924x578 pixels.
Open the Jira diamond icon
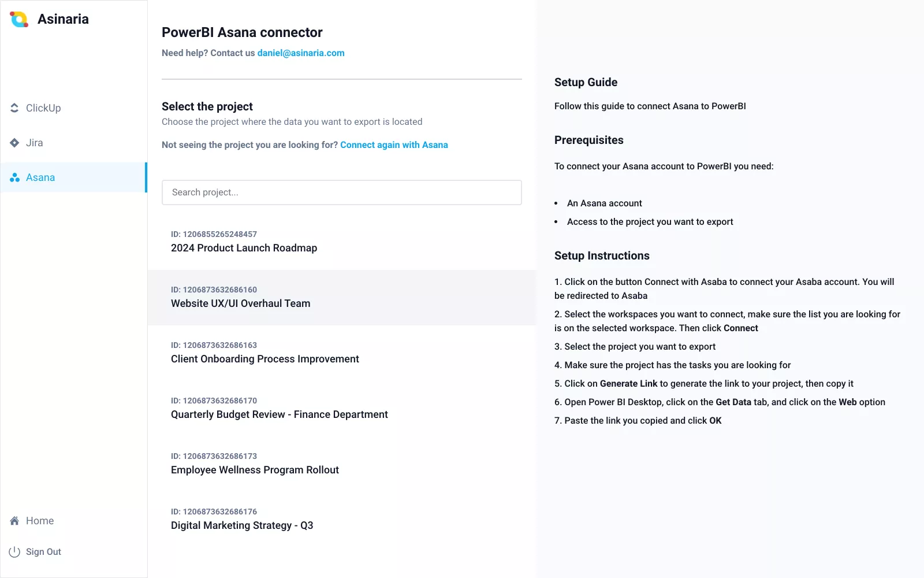point(14,143)
